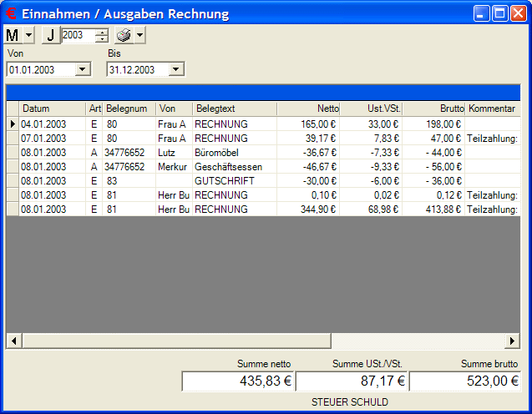Viewport: 532px width, 414px height.
Task: Click the Summe netto field 435,83 €
Action: (238, 381)
